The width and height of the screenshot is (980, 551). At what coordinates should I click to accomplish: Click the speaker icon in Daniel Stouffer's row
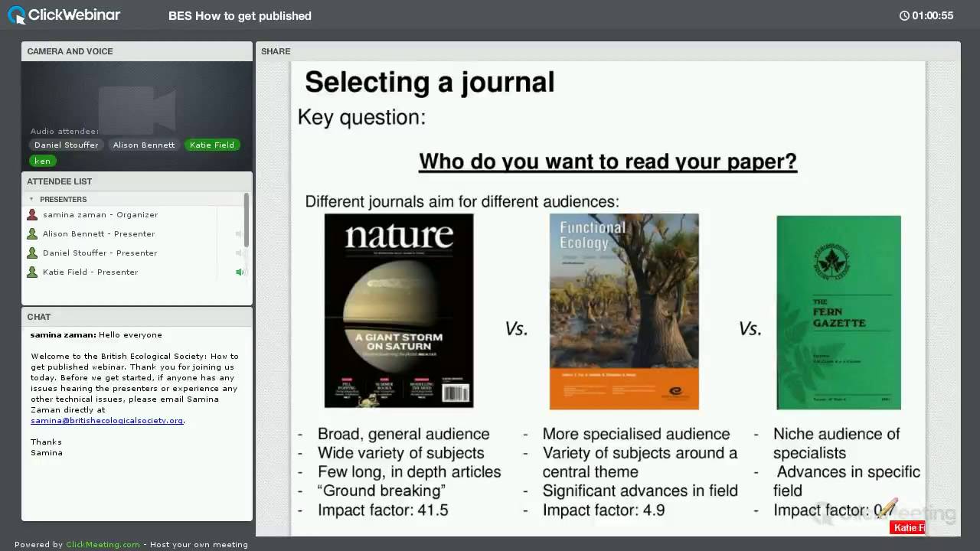[x=239, y=253]
